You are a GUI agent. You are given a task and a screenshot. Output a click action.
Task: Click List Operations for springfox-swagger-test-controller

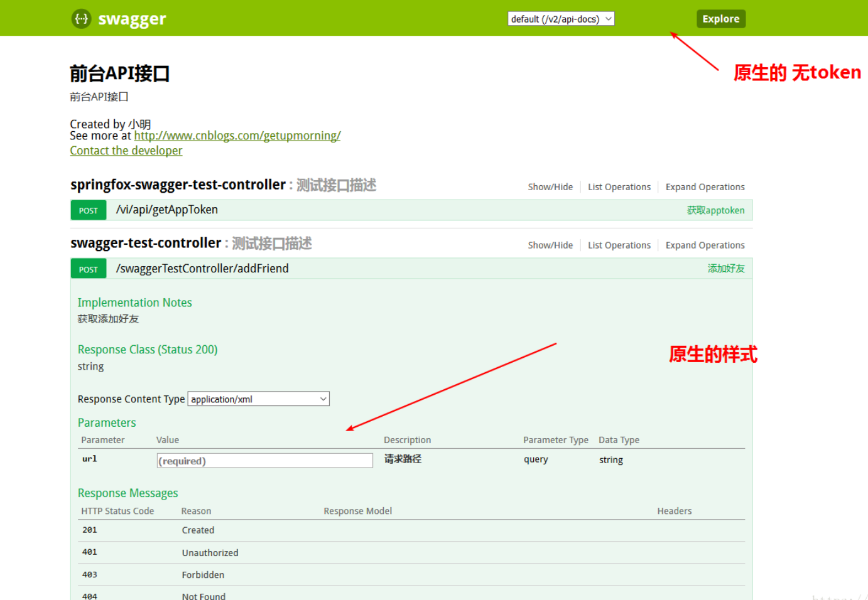[619, 187]
